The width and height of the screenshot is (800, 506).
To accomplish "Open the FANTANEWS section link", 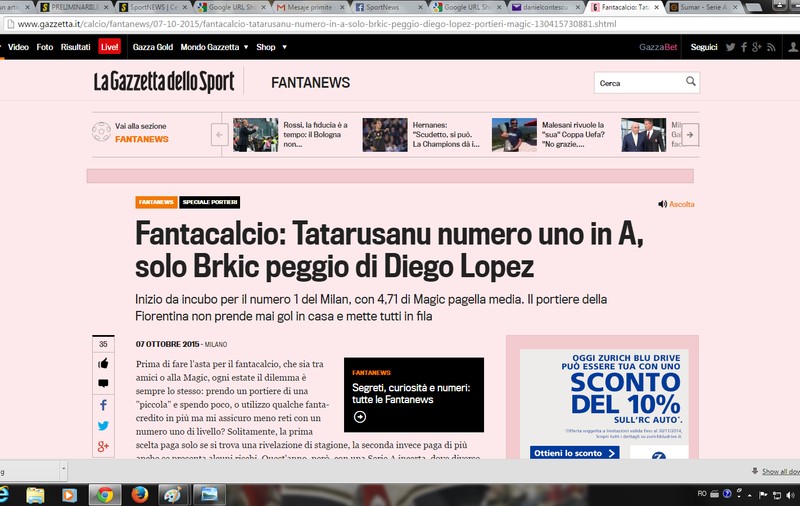I will pyautogui.click(x=141, y=139).
